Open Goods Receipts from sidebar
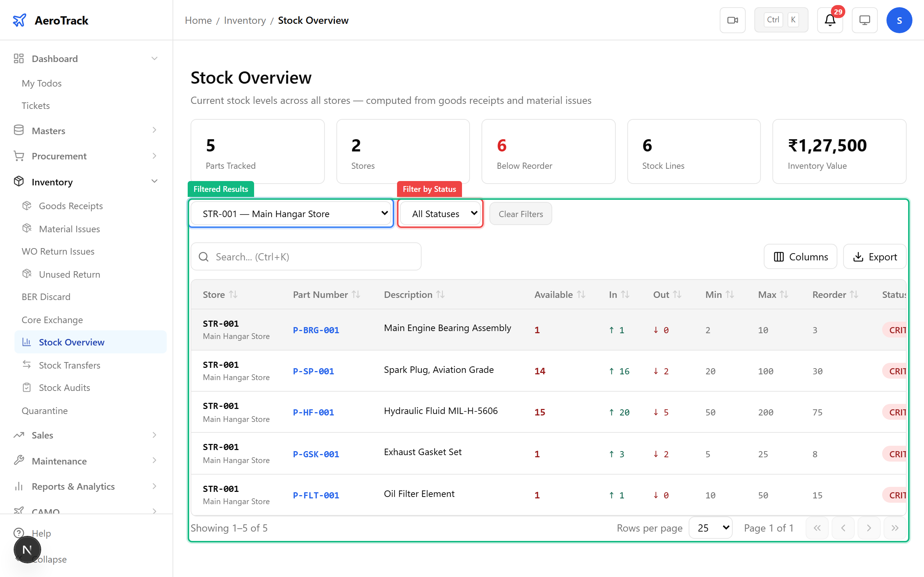The width and height of the screenshot is (924, 577). click(x=71, y=206)
